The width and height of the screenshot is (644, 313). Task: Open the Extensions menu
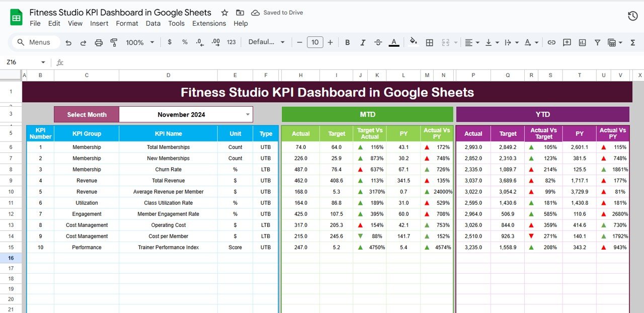(x=209, y=23)
